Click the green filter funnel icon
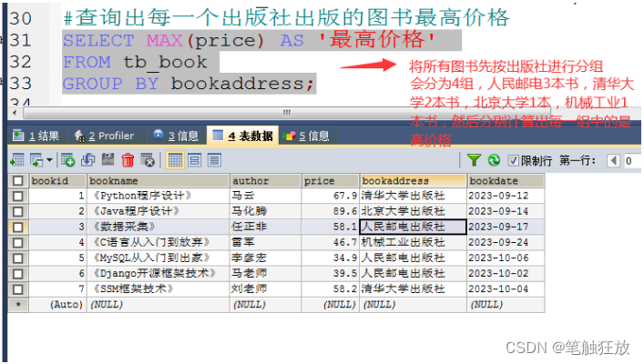Image resolution: width=644 pixels, height=364 pixels. [474, 160]
